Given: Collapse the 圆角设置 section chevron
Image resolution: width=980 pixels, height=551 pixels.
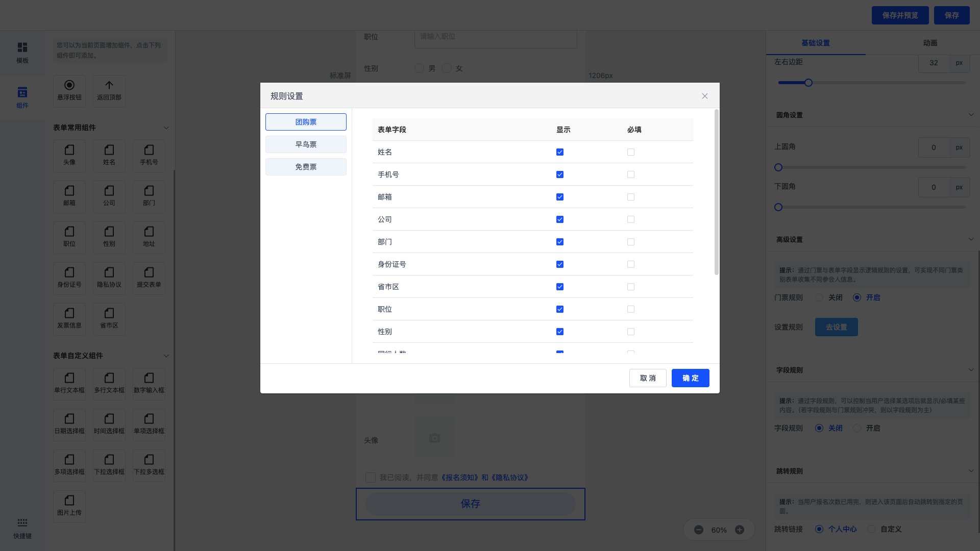Looking at the screenshot, I should click(971, 115).
